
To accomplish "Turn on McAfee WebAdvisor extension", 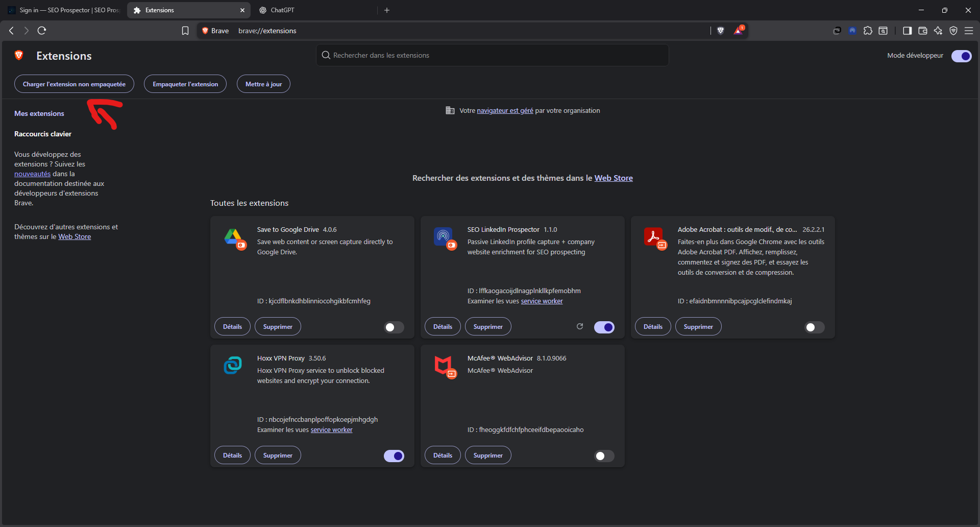I will point(604,456).
